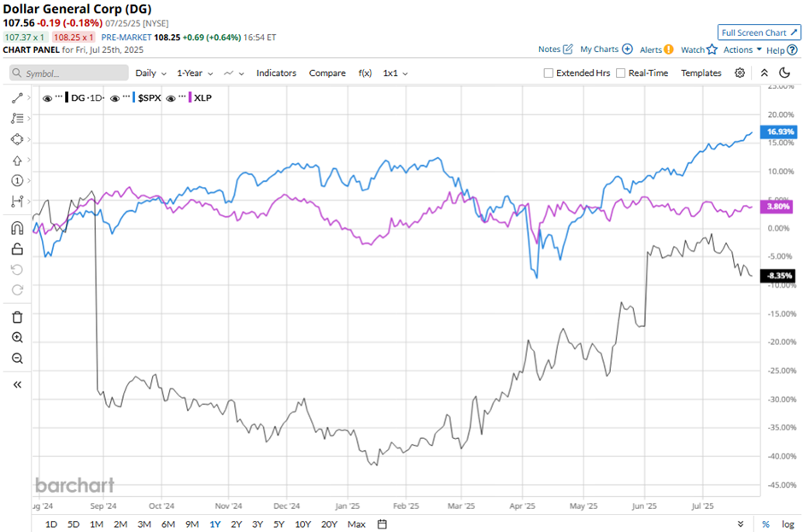Open more options for the DG series
Image resolution: width=803 pixels, height=532 pixels.
point(58,96)
